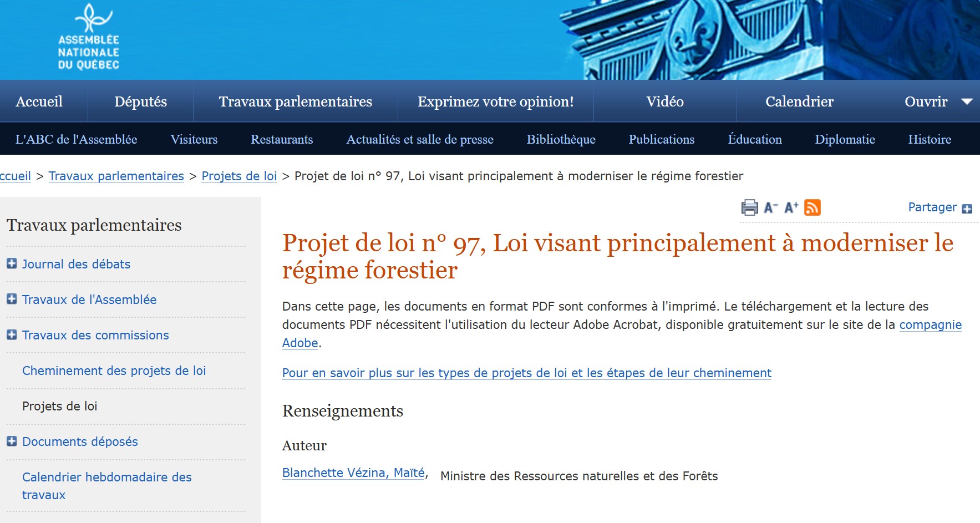The height and width of the screenshot is (523, 980).
Task: Open L'ABC de l'Assemblée submenu link
Action: [x=77, y=139]
